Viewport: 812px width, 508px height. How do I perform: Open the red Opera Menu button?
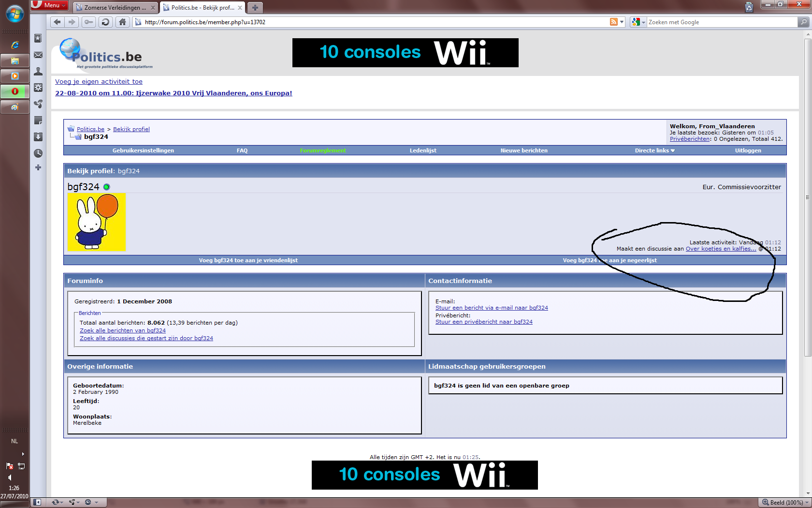click(x=50, y=5)
